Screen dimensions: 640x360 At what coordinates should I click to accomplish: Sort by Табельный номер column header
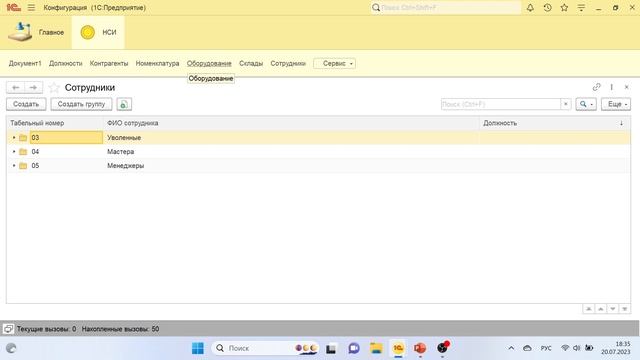coord(55,123)
